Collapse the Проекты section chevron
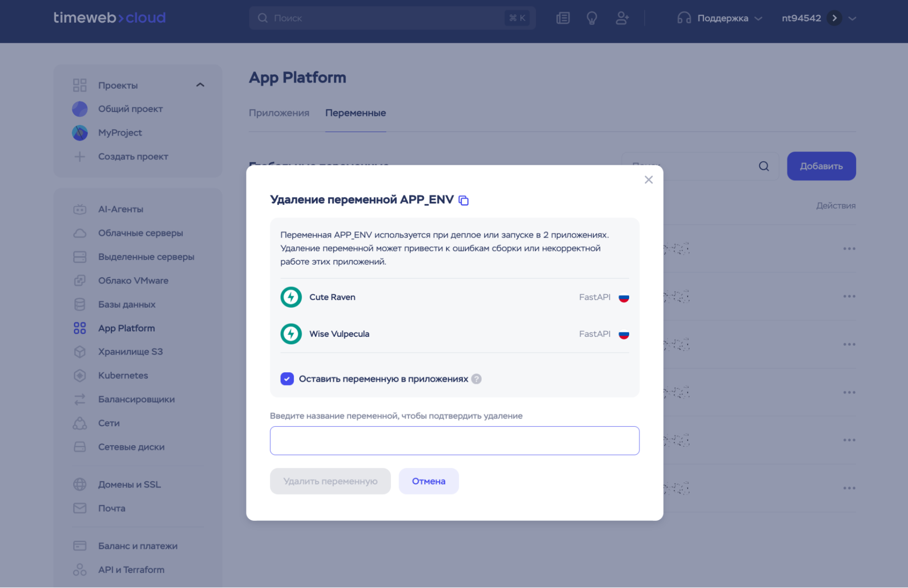The image size is (908, 588). [200, 85]
